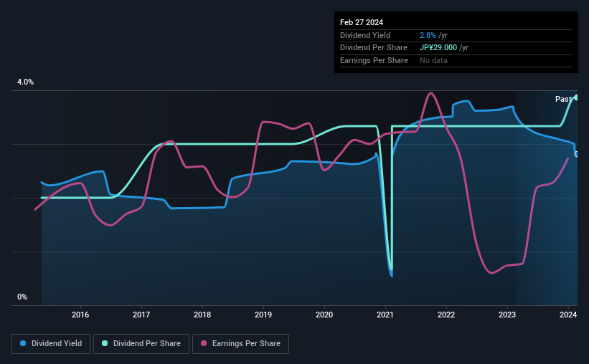This screenshot has width=589, height=364.
Task: Toggle the Dividend Per Share legend series
Action: [141, 344]
